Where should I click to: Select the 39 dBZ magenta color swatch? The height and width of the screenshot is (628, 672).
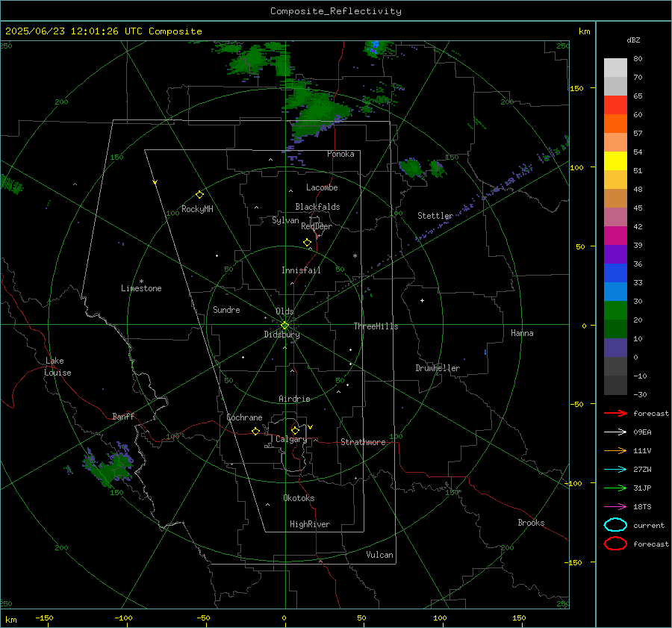[x=615, y=235]
